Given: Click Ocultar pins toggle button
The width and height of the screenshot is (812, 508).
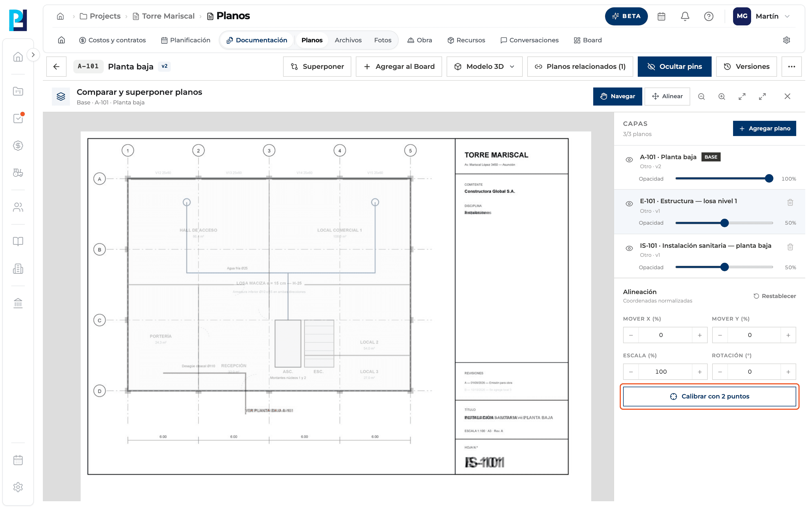Looking at the screenshot, I should pyautogui.click(x=674, y=67).
